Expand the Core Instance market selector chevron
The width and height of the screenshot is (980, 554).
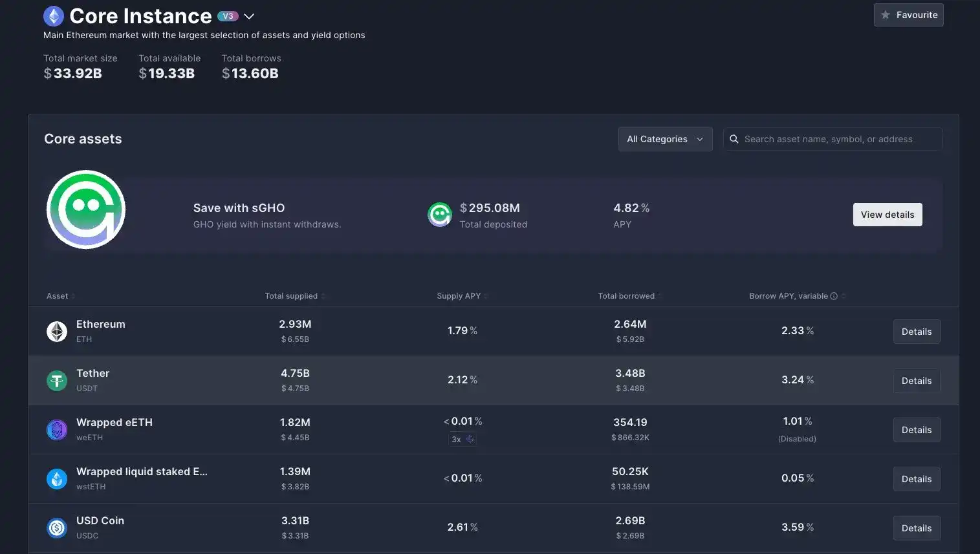pyautogui.click(x=250, y=16)
